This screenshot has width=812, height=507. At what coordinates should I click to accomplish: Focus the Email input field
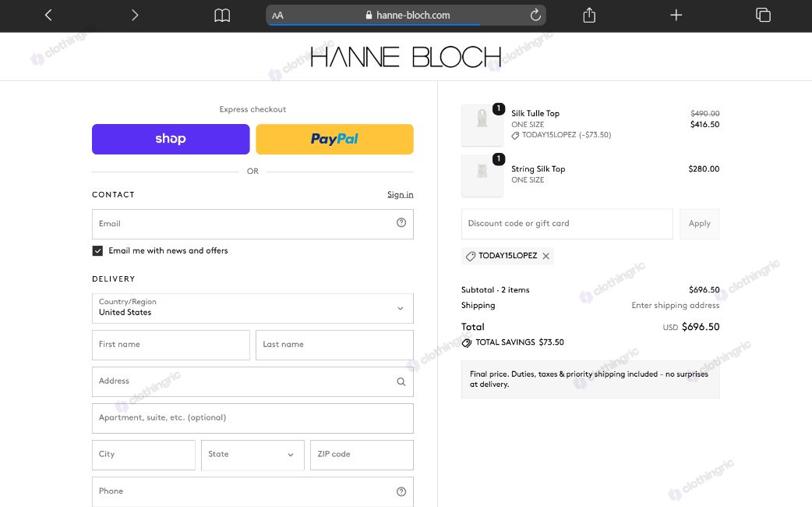tap(252, 224)
